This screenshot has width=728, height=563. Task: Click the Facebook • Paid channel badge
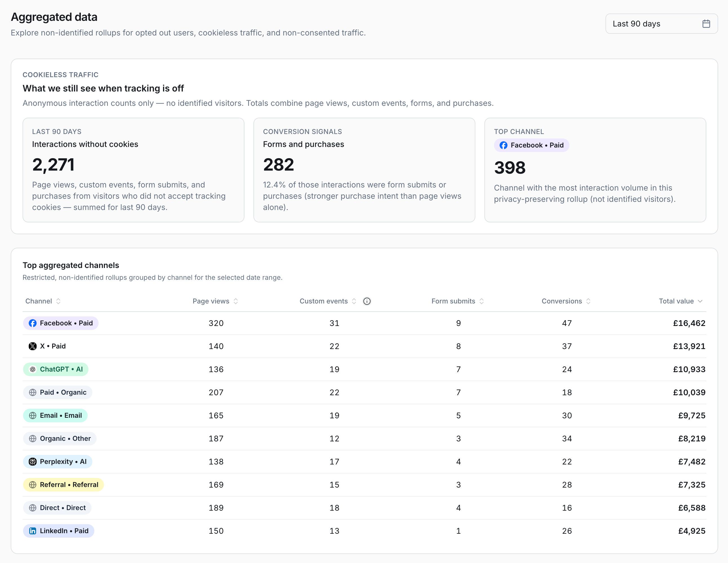point(61,323)
